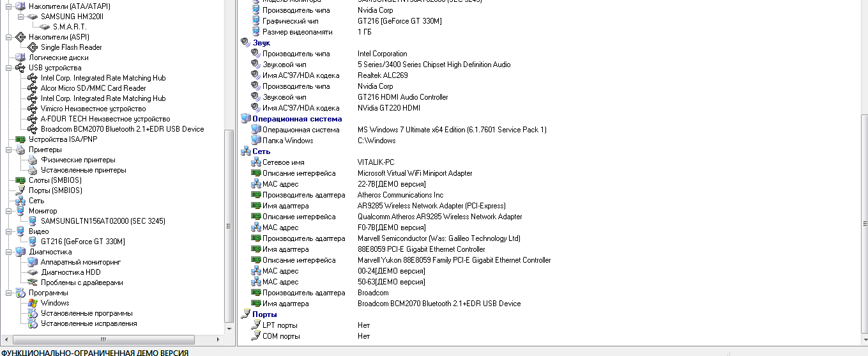This screenshot has height=356, width=868.
Task: Click the Принтеры printer icon
Action: [20, 150]
